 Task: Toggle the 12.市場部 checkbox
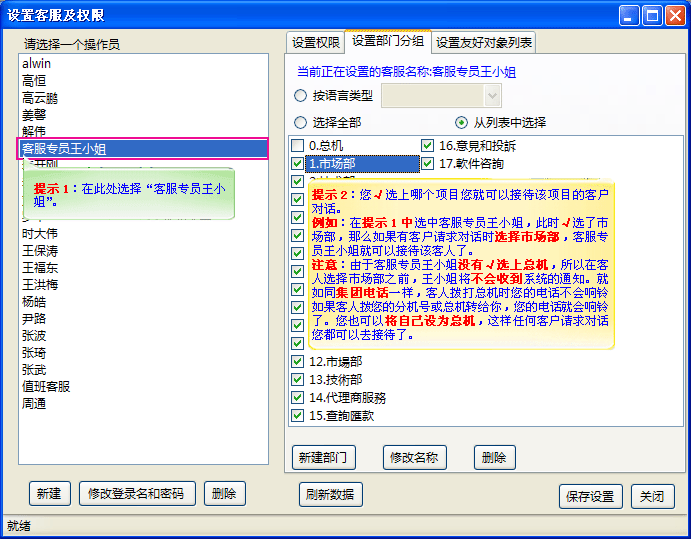[298, 362]
